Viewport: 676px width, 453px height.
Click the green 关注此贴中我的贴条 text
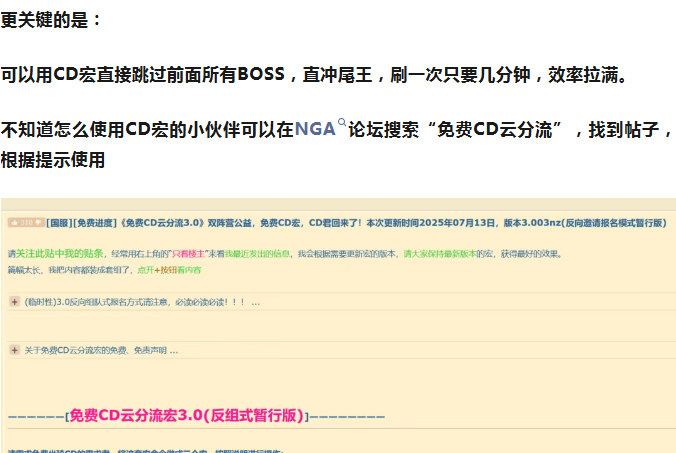point(60,254)
